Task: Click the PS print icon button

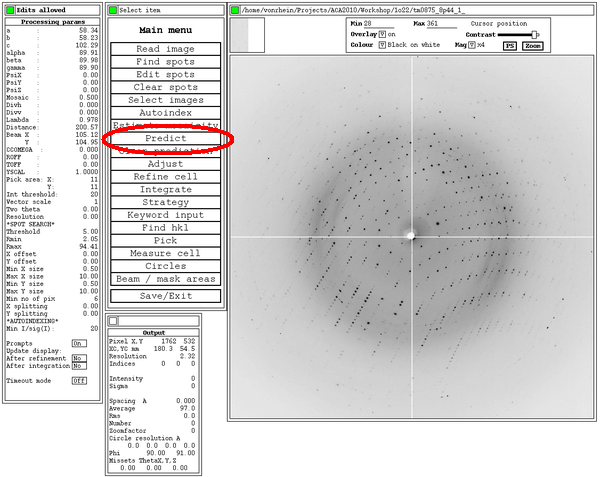Action: pos(510,45)
